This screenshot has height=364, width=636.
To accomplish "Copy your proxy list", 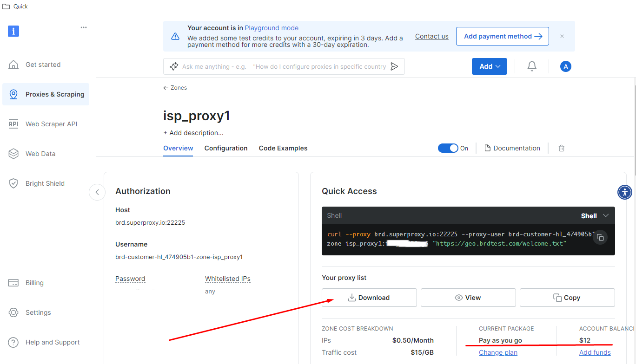I will coord(567,298).
